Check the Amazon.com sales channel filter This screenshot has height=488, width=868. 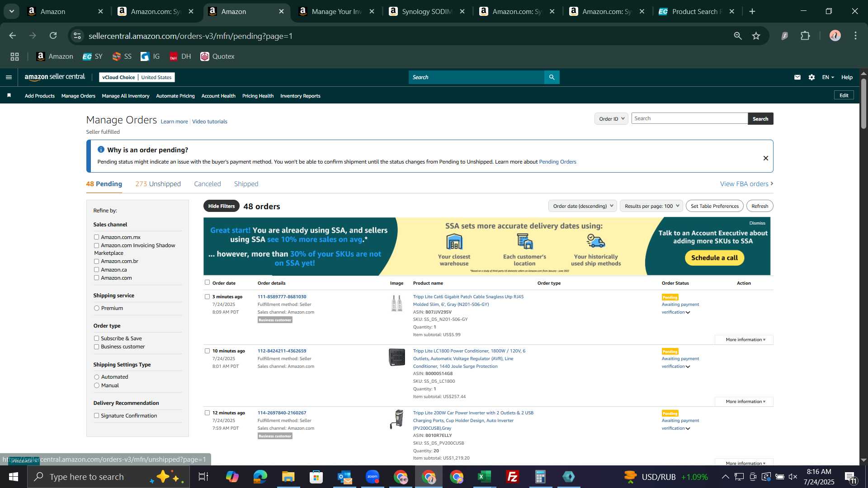click(96, 277)
